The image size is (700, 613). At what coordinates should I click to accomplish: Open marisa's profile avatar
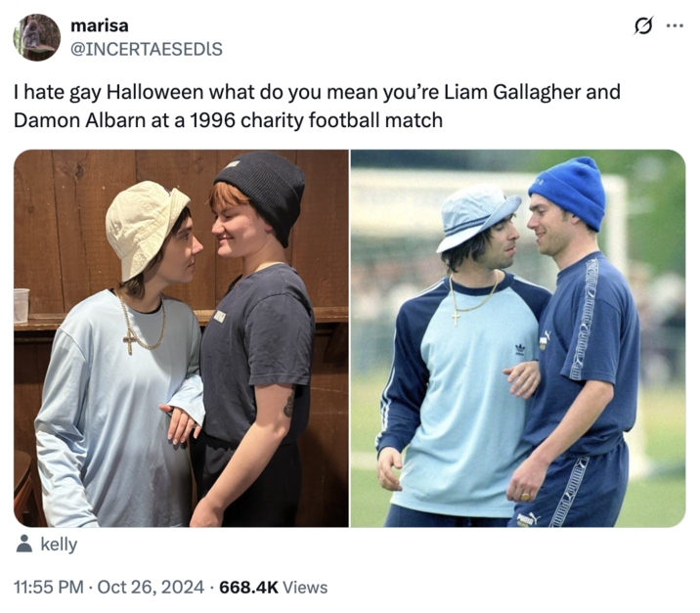click(x=36, y=37)
